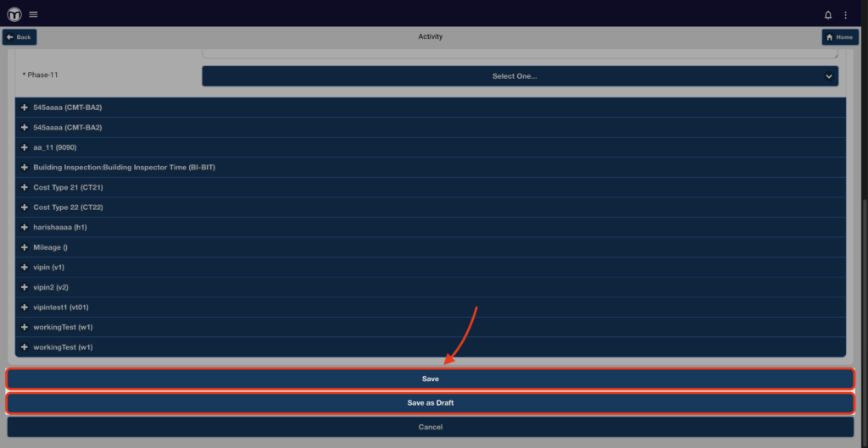Viewport: 868px width, 448px height.
Task: Open the three-dot options menu
Action: click(x=845, y=15)
